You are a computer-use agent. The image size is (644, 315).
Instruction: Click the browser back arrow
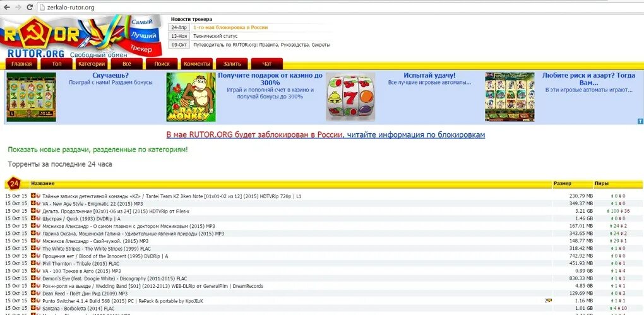(6, 8)
